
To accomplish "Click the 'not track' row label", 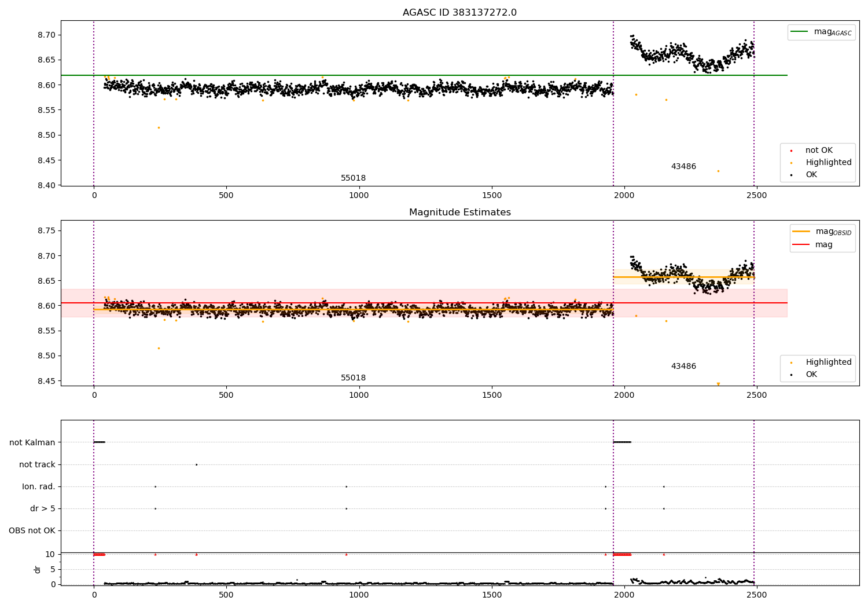I will (37, 464).
